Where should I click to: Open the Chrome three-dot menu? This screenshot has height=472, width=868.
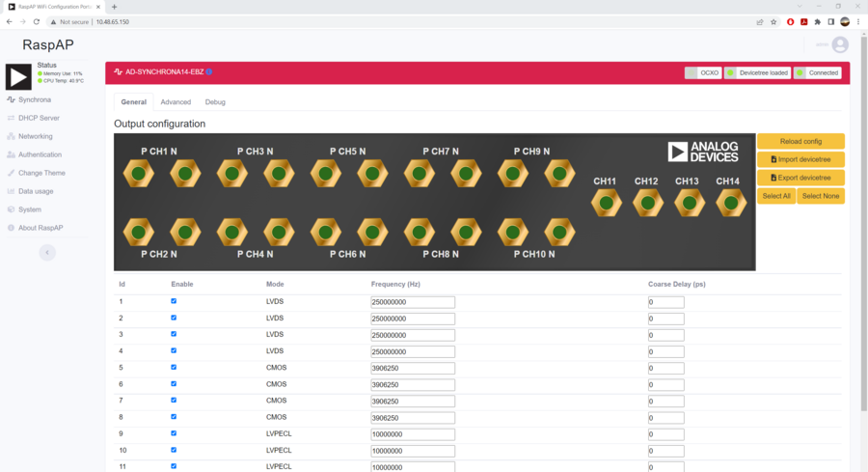[858, 21]
